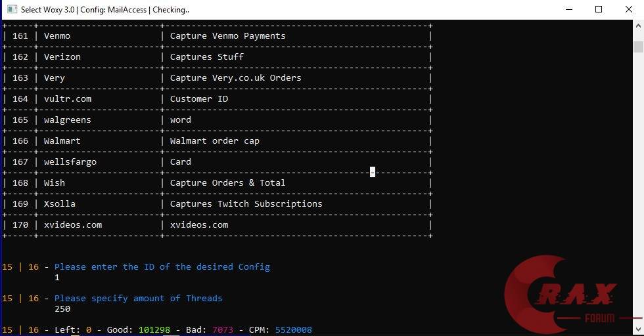Image resolution: width=644 pixels, height=336 pixels.
Task: Click the 'Capture Venmo Payments' description
Action: (227, 36)
